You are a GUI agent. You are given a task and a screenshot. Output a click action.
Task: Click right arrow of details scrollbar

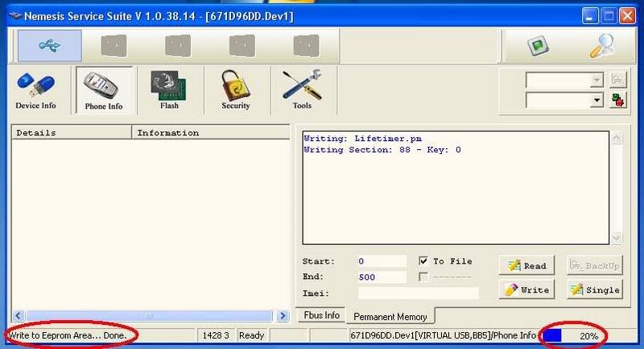click(x=282, y=316)
